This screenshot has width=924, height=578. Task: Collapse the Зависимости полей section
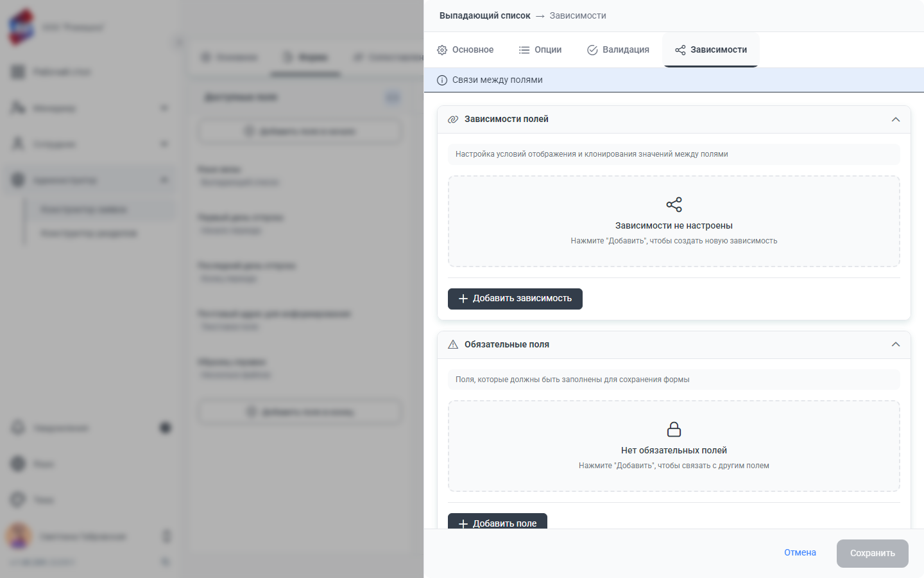[x=896, y=119]
